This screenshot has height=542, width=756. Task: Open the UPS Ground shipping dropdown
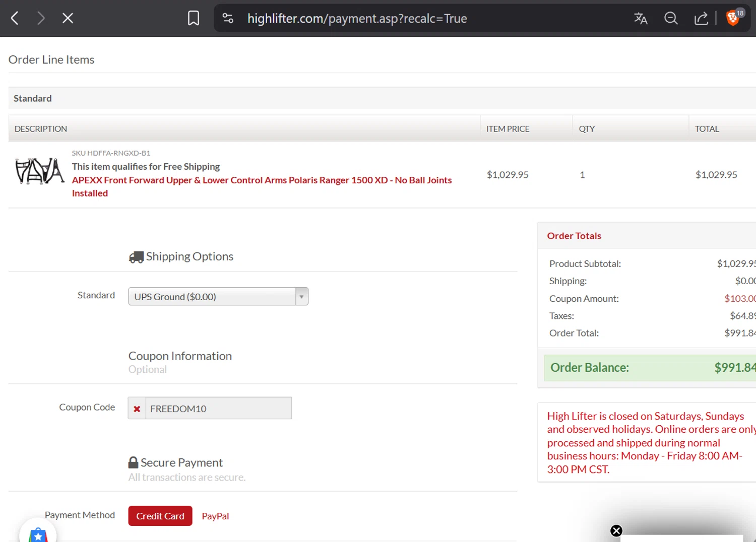(218, 296)
